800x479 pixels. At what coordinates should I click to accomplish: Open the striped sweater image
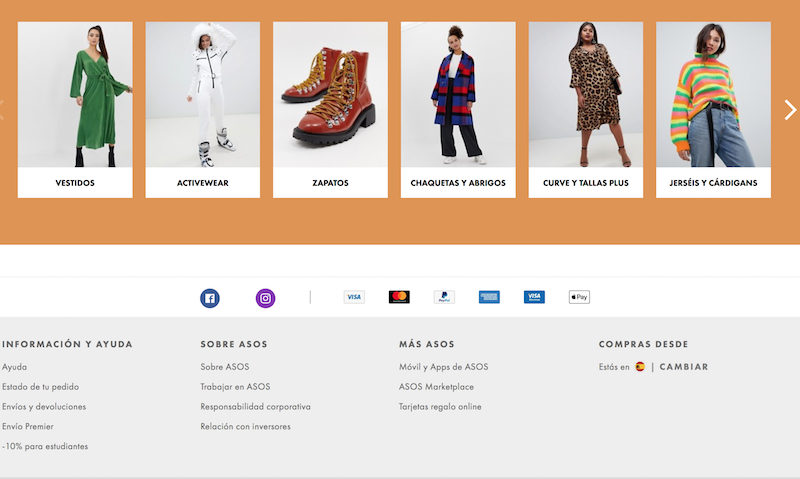point(713,94)
